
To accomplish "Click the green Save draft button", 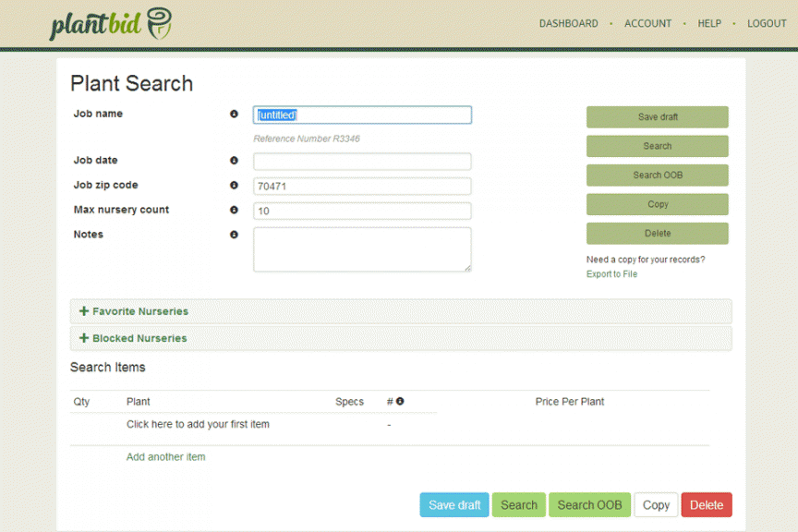I will [x=657, y=116].
